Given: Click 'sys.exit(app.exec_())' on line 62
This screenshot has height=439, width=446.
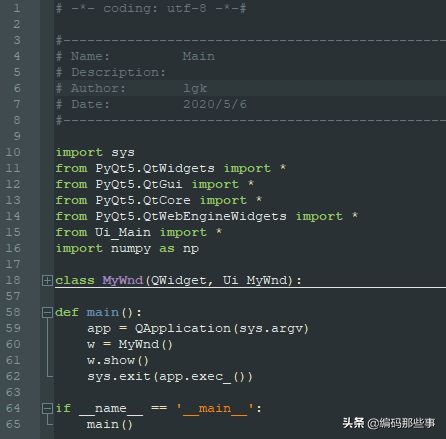Looking at the screenshot, I should coord(170,377).
